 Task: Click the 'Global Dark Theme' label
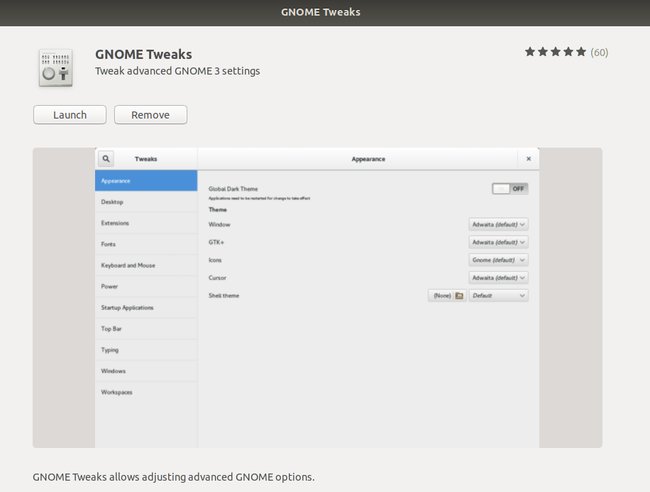tap(233, 189)
